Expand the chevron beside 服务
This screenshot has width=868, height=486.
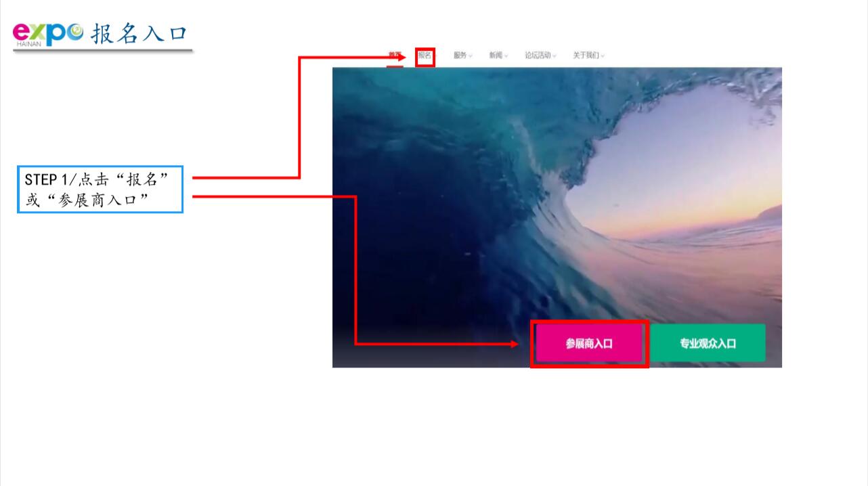[x=471, y=56]
